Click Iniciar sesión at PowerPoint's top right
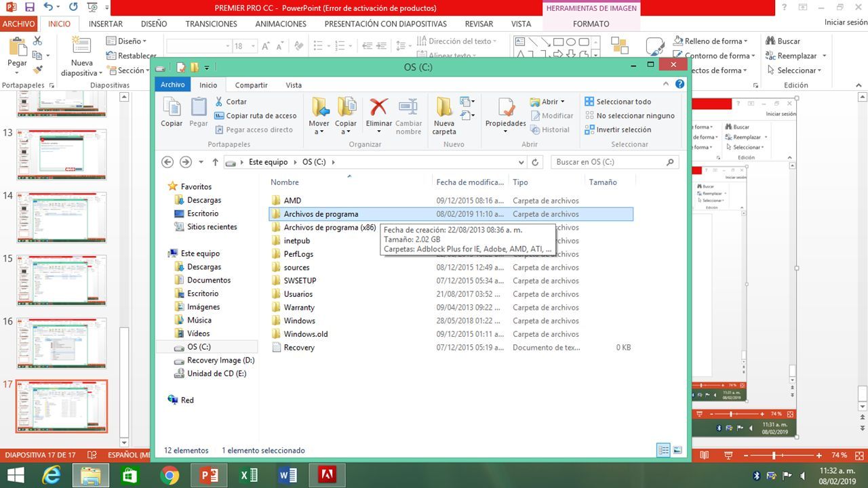Screen dimensions: 868x488 coord(846,22)
